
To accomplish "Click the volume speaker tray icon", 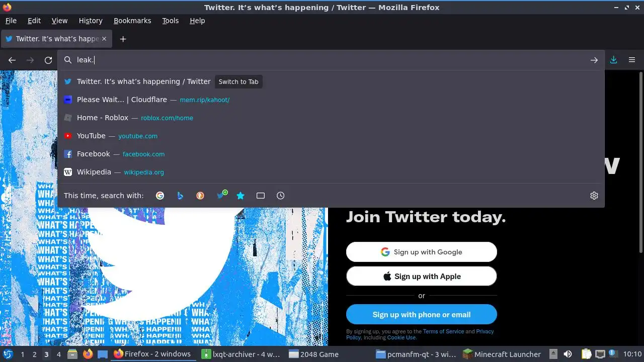I will click(x=568, y=354).
